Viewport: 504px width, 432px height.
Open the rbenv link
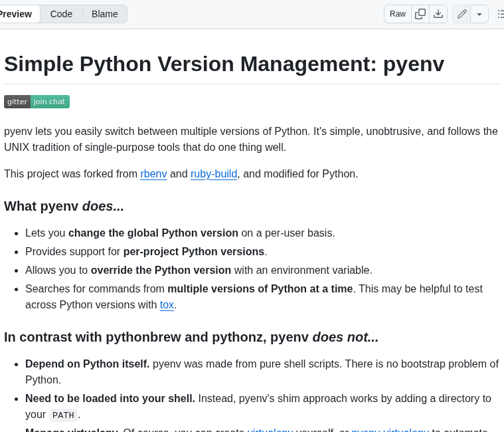point(153,173)
